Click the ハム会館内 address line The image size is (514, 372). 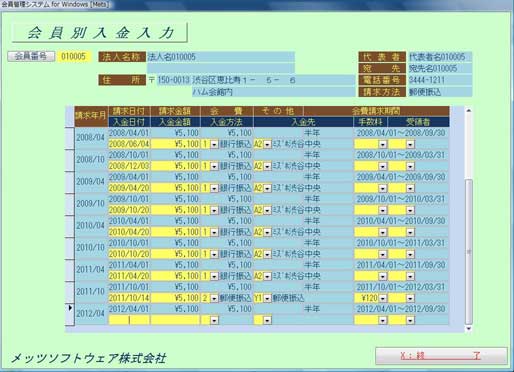[x=274, y=92]
